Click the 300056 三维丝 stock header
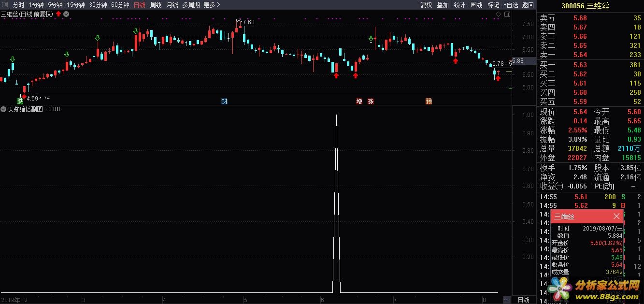The image size is (644, 304). 585,5
